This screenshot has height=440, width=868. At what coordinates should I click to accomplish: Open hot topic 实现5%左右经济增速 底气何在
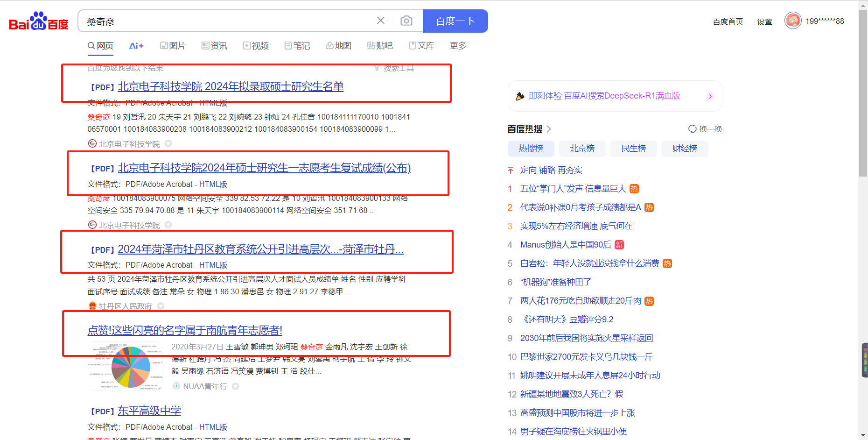click(x=576, y=226)
